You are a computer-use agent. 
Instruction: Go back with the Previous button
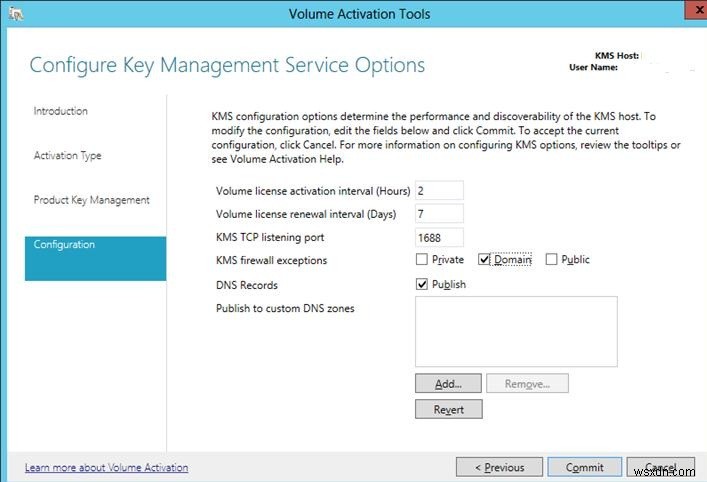tap(499, 467)
